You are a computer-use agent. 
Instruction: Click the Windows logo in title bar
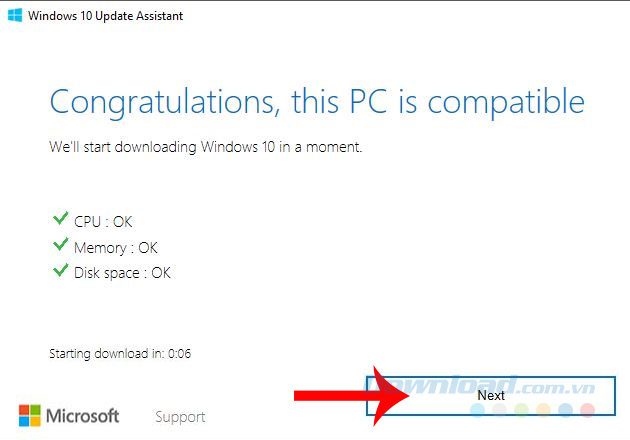tap(15, 16)
